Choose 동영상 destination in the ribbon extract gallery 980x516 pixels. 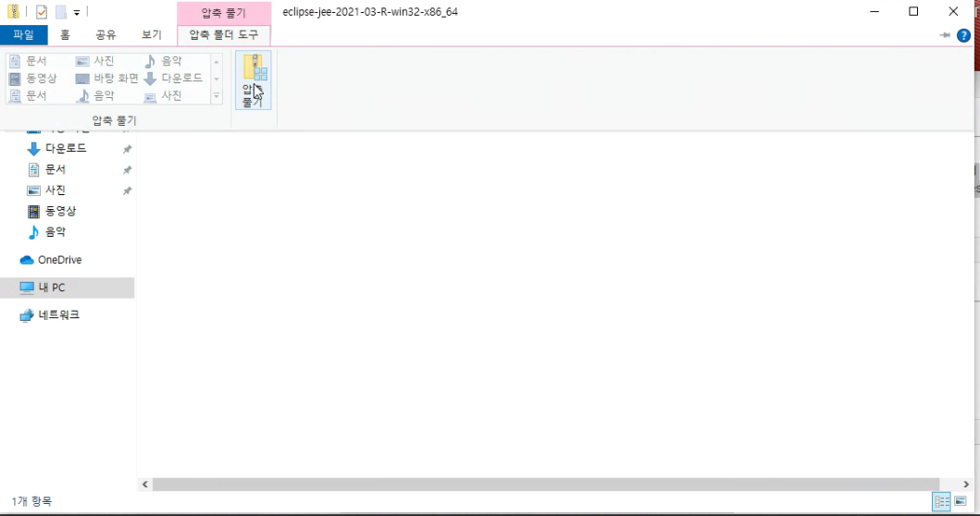pyautogui.click(x=33, y=78)
